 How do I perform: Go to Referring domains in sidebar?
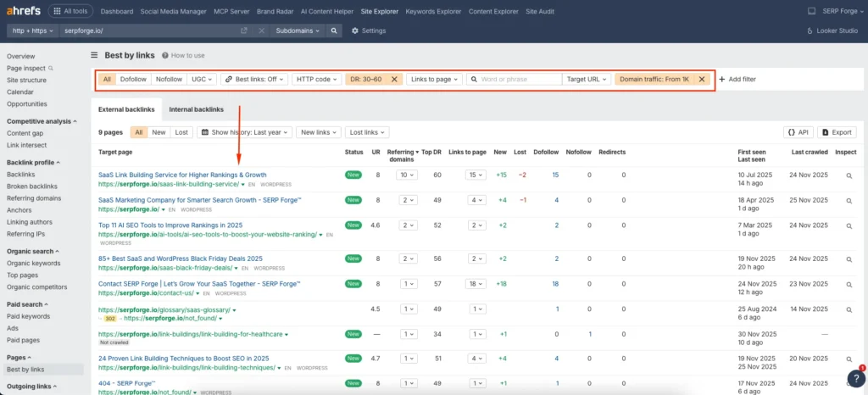34,198
